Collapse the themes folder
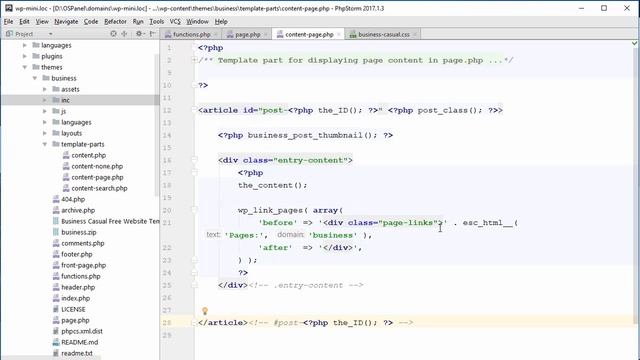Viewport: 640px width, 360px height. 25,67
